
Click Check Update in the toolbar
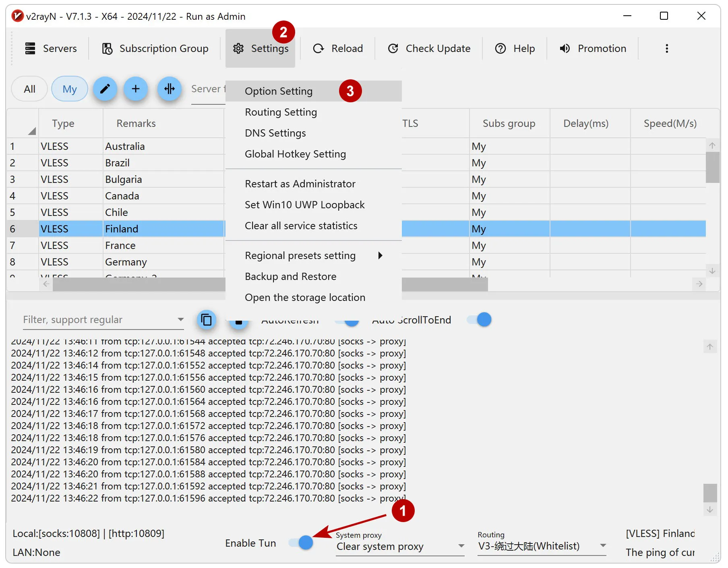tap(429, 48)
